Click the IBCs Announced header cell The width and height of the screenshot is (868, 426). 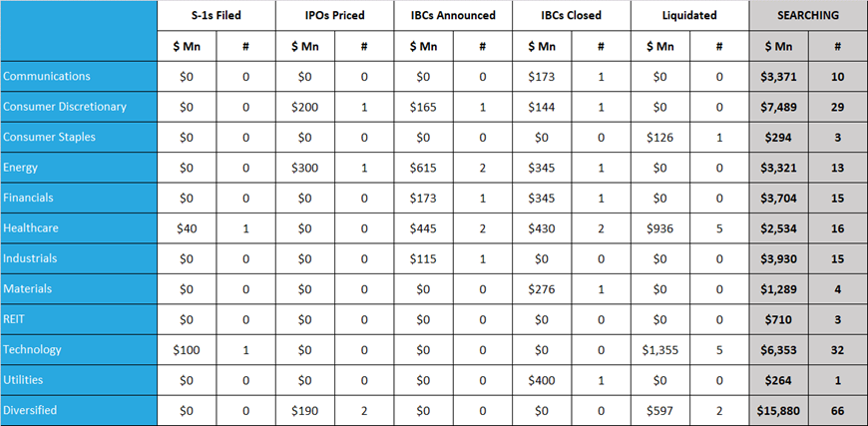453,16
